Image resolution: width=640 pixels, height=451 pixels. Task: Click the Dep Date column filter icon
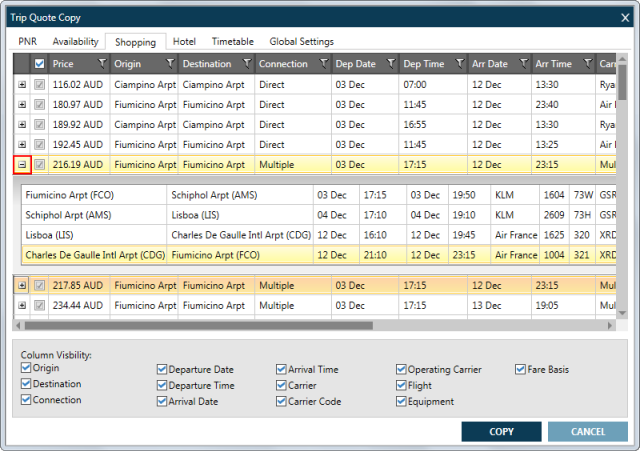click(x=391, y=64)
